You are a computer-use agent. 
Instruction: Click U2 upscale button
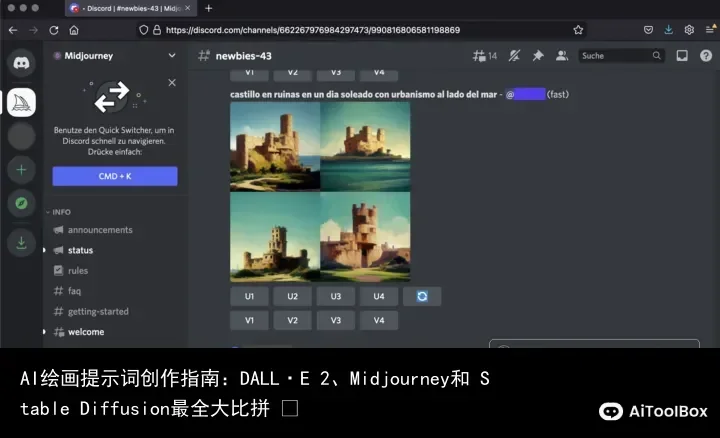[292, 296]
